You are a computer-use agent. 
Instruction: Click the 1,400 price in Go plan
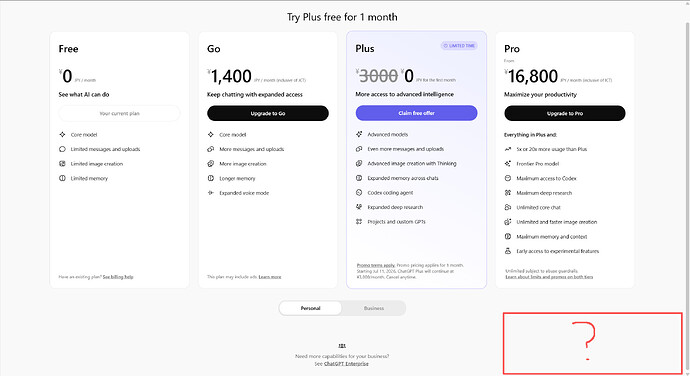231,77
